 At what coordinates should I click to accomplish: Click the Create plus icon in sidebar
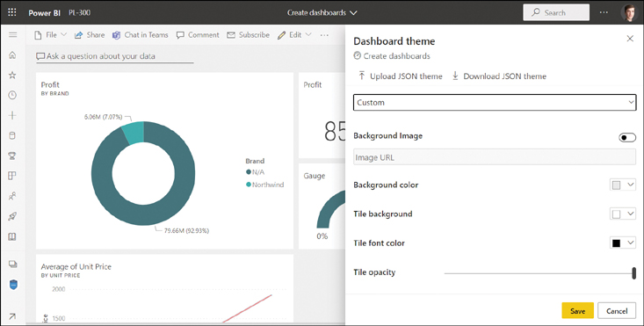12,115
